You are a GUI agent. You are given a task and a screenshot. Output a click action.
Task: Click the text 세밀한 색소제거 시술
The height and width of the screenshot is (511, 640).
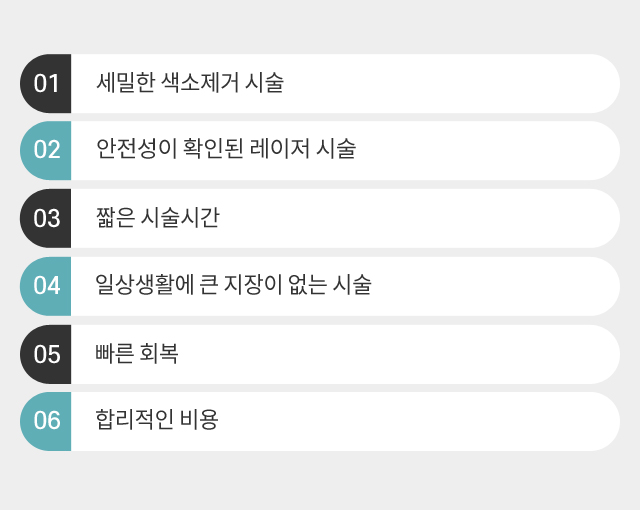pos(190,82)
